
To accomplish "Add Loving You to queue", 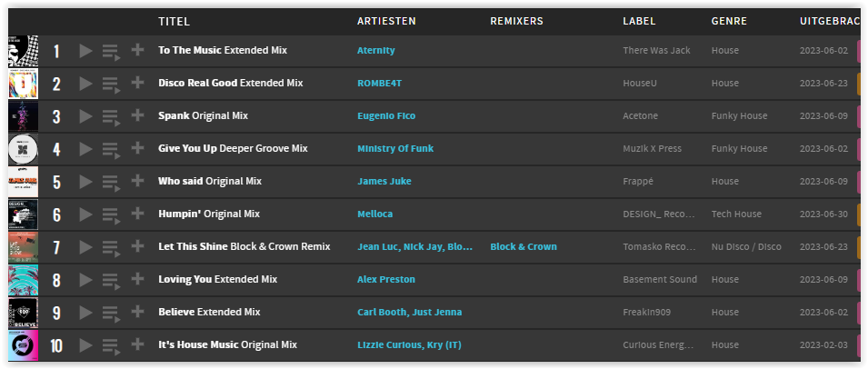I will pos(111,281).
